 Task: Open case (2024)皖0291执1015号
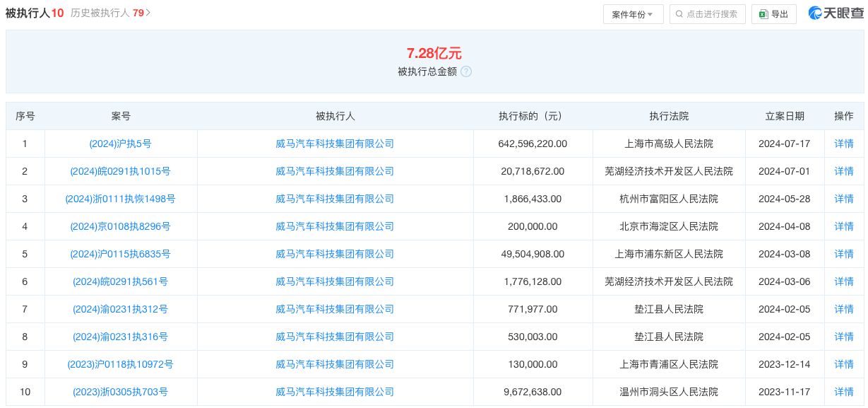[x=120, y=171]
